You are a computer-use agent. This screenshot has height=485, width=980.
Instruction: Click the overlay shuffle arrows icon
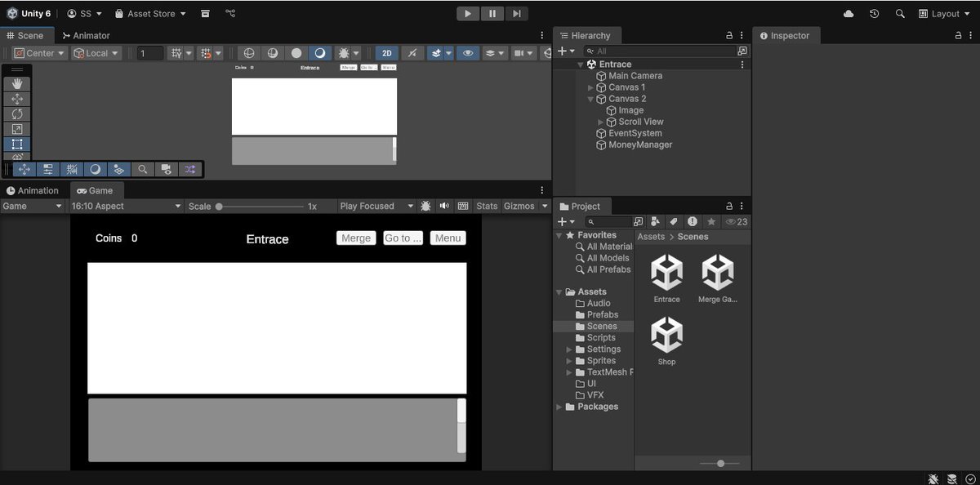[190, 169]
